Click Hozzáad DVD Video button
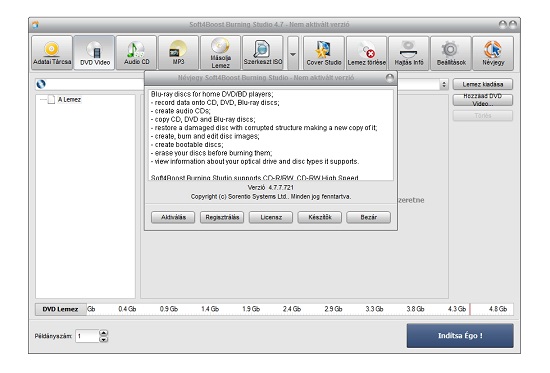This screenshot has width=550, height=373. tap(483, 100)
